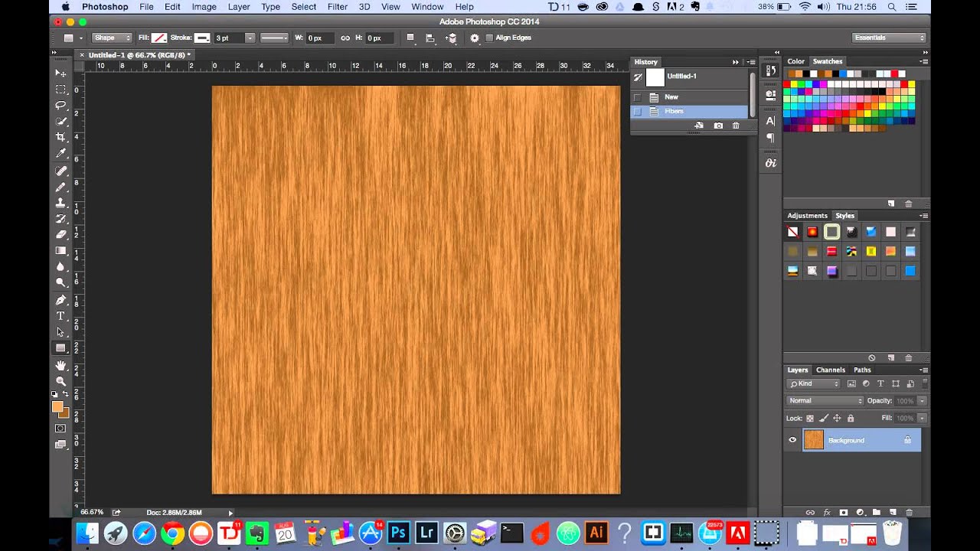The width and height of the screenshot is (980, 551).
Task: Open the Filter menu
Action: click(338, 7)
